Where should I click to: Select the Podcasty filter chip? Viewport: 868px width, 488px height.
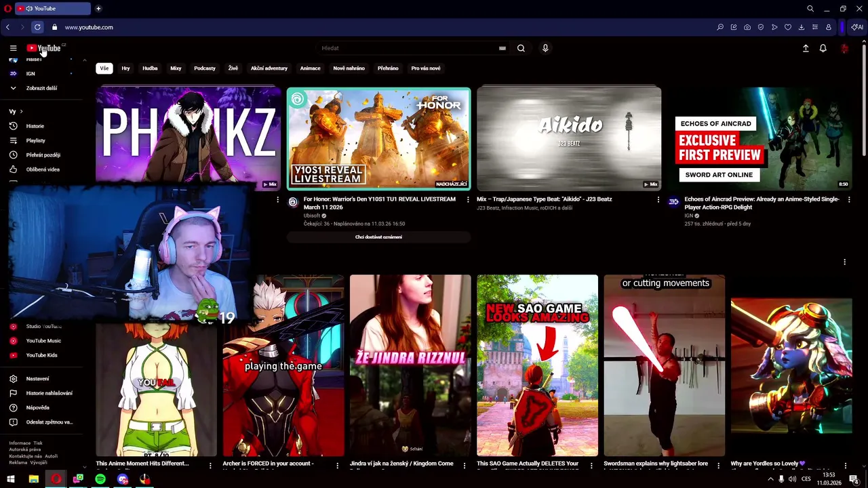point(205,68)
